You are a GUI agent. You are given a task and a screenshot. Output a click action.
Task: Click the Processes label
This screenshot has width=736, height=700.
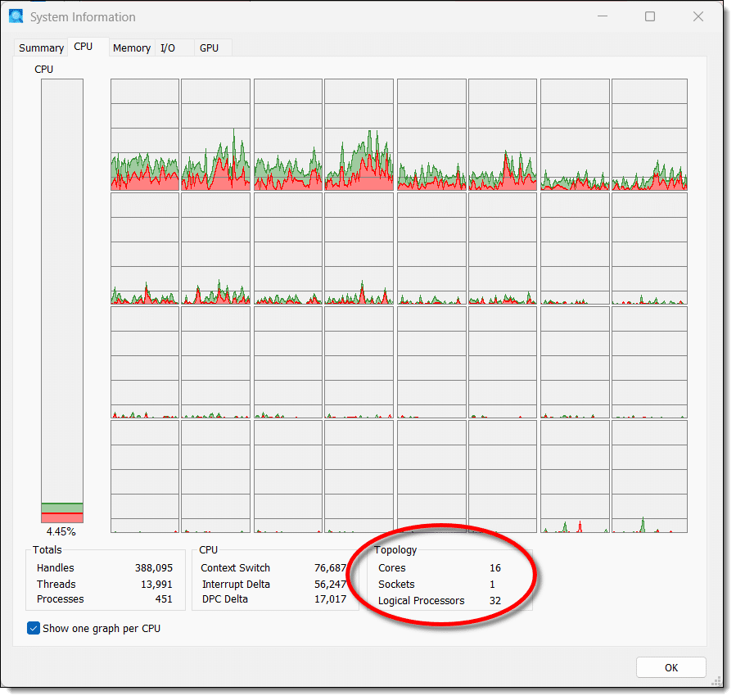(60, 599)
